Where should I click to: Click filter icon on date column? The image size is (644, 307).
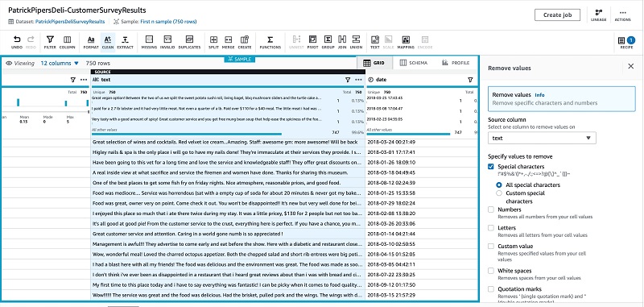[x=470, y=80]
